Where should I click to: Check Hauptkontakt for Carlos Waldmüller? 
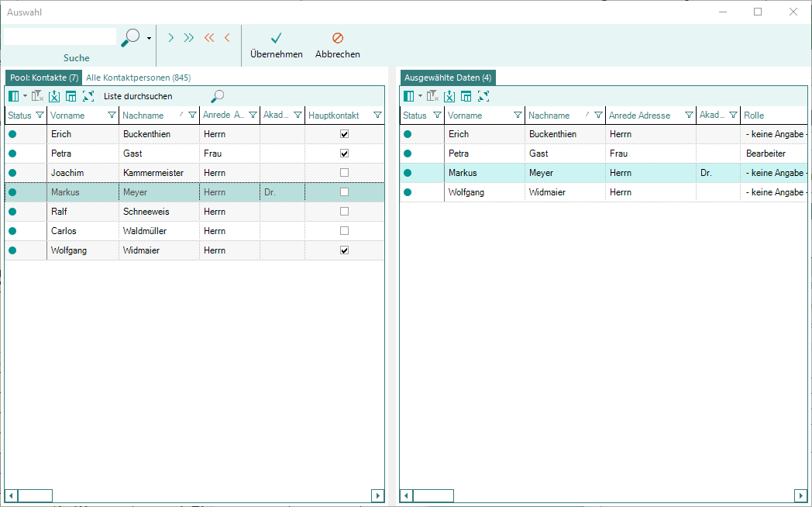(x=344, y=231)
